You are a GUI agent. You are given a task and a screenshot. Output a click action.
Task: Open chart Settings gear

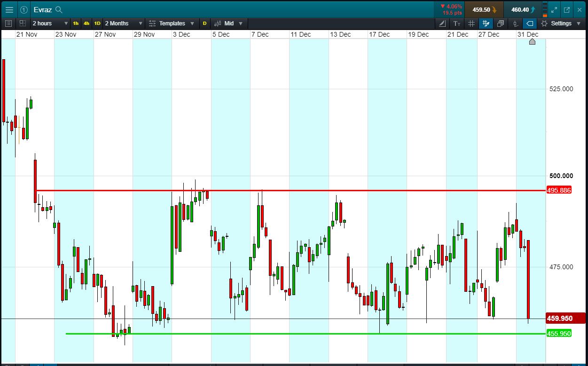[544, 23]
